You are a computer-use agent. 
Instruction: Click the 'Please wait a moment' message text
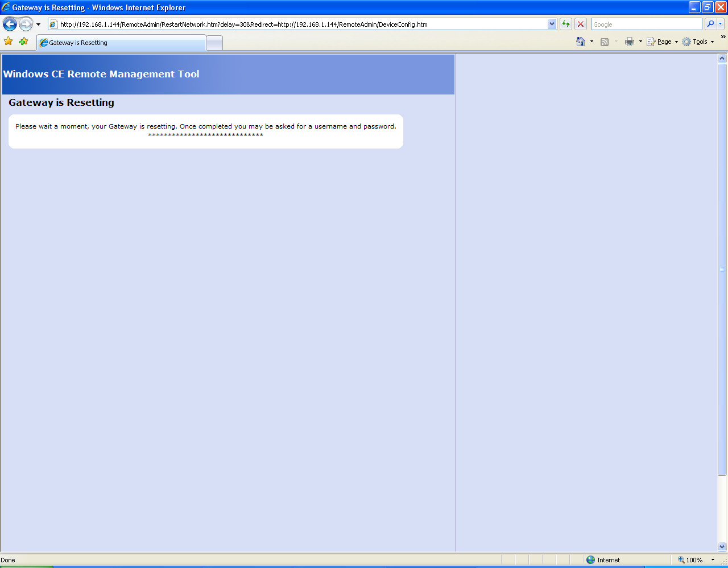[x=206, y=126]
